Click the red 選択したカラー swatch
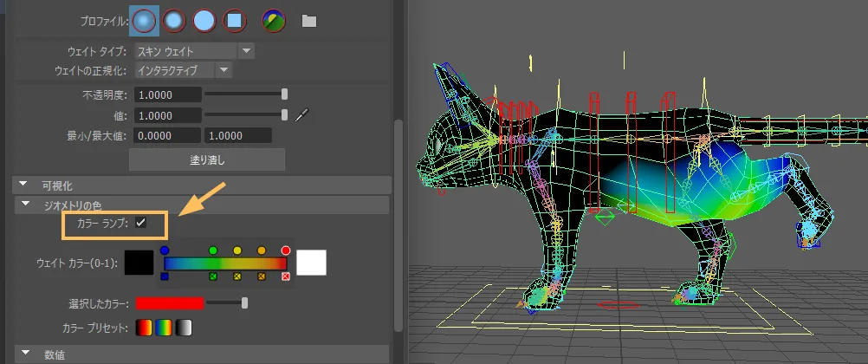The height and width of the screenshot is (364, 868). pyautogui.click(x=169, y=302)
